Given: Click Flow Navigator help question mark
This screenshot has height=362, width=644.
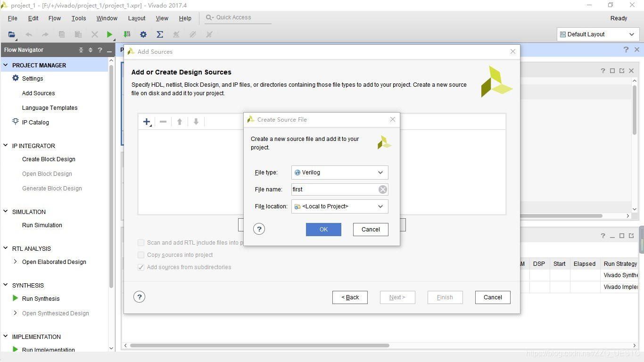Looking at the screenshot, I should [x=100, y=50].
